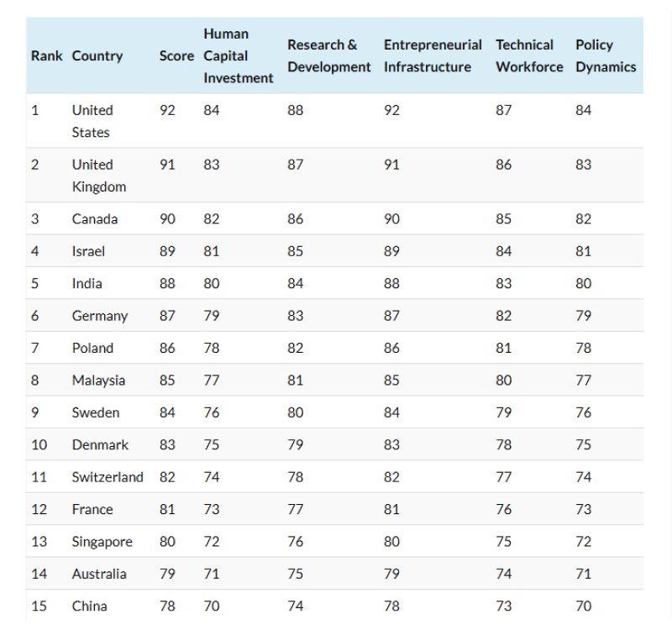Click the Poland row entry

coord(92,348)
